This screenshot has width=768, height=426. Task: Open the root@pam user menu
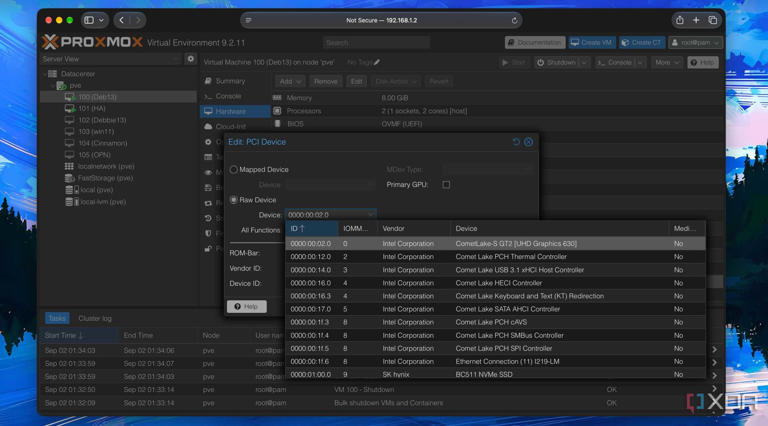click(x=695, y=43)
